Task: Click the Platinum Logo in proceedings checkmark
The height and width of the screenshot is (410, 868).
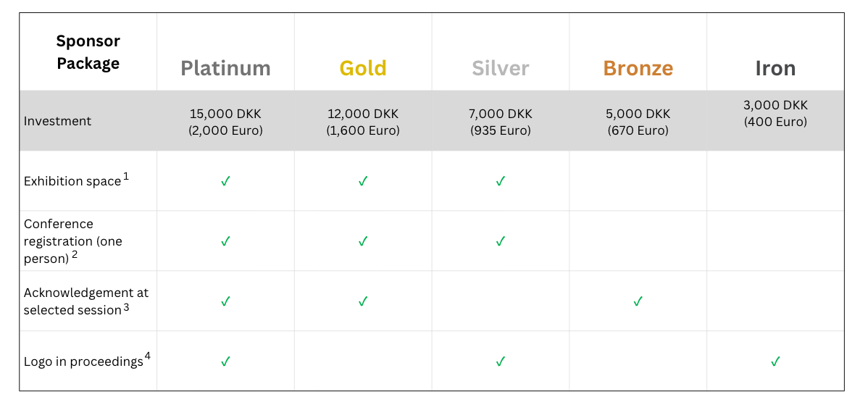Action: point(225,361)
